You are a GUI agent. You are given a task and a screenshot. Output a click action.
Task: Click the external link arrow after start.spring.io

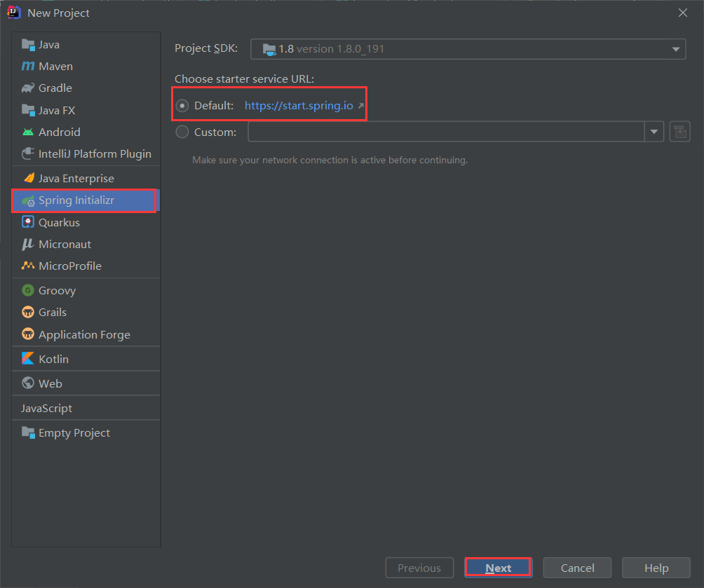pos(360,106)
